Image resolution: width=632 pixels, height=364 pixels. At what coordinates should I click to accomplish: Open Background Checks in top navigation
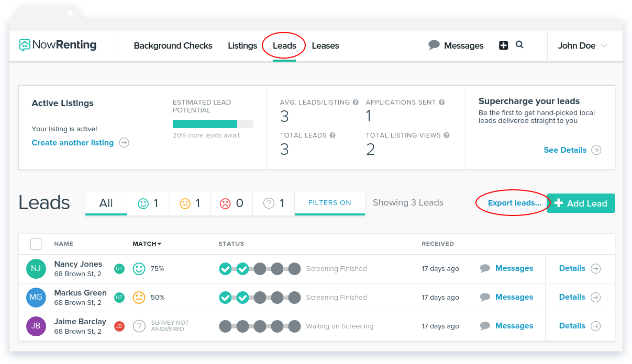173,45
